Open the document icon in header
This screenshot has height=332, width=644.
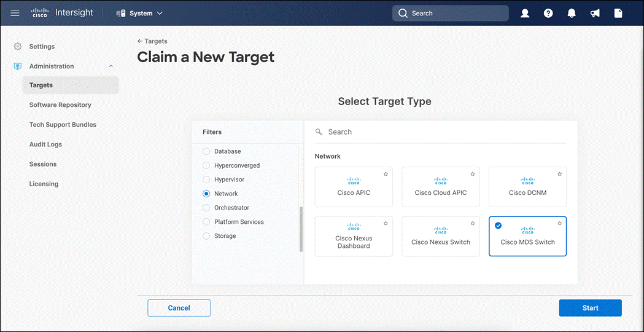click(618, 13)
